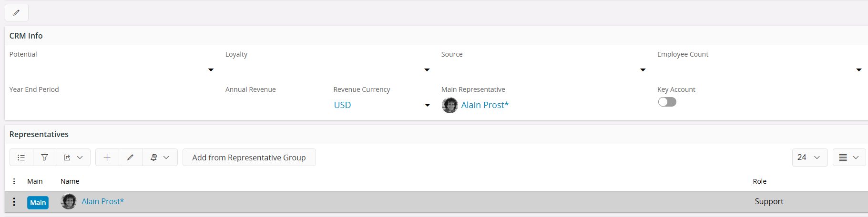The image size is (868, 217).
Task: Click Add from Representative Group button
Action: [249, 158]
